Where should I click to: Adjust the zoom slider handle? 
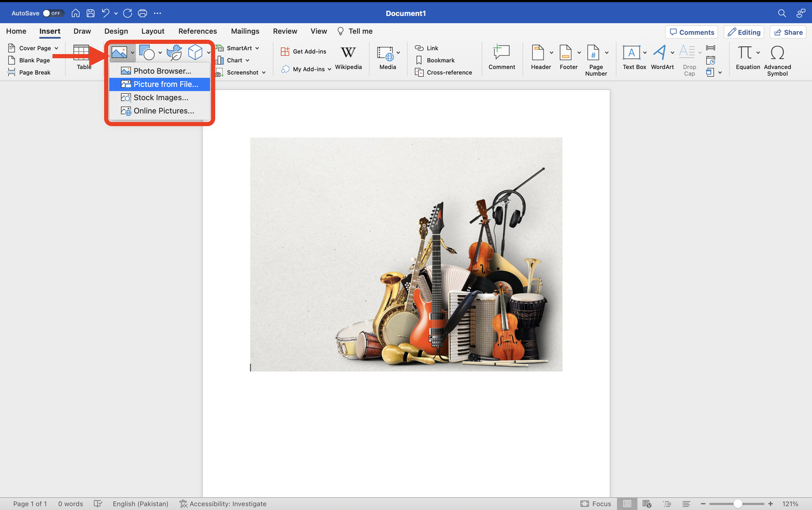737,504
